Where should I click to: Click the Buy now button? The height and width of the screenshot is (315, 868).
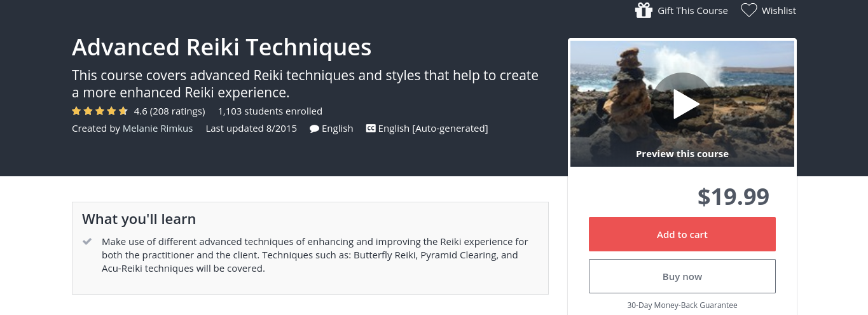[x=682, y=276]
